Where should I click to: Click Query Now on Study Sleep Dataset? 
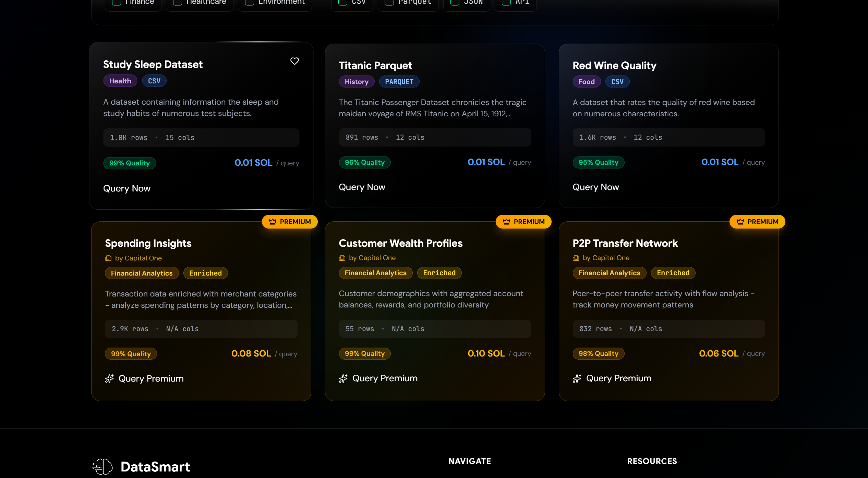pyautogui.click(x=127, y=188)
